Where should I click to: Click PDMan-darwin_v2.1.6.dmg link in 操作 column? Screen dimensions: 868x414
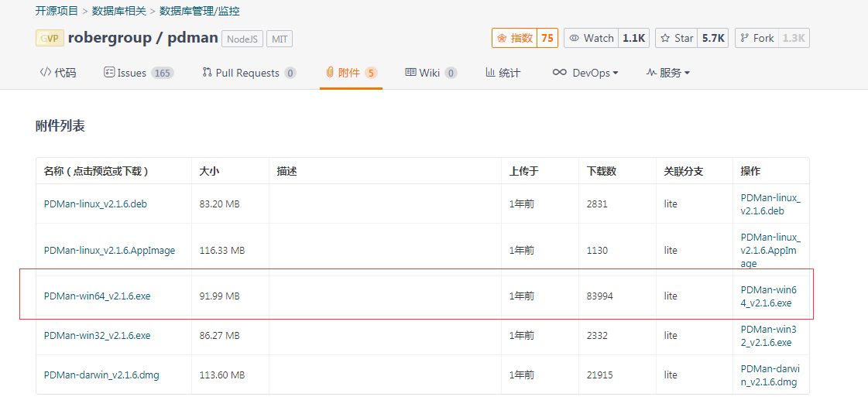[770, 376]
